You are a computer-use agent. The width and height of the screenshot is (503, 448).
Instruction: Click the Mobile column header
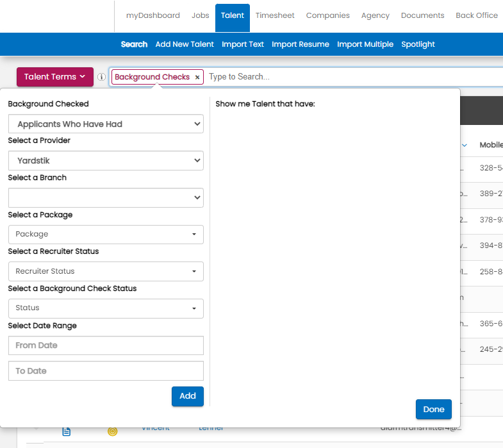pyautogui.click(x=491, y=145)
